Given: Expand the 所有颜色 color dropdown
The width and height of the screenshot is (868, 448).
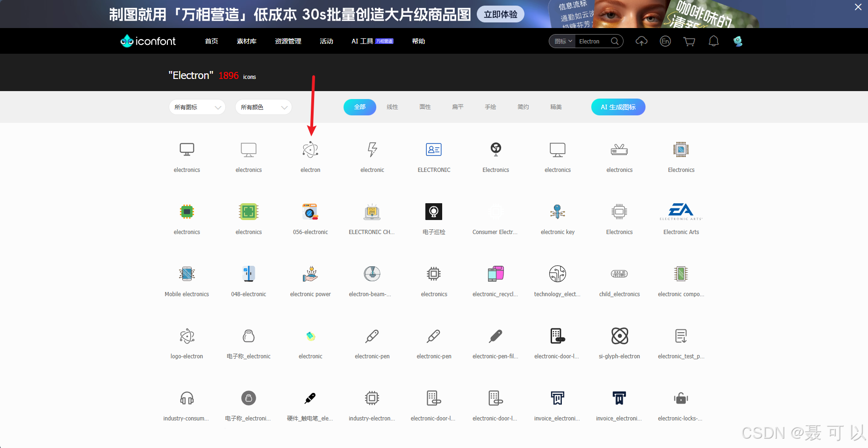Looking at the screenshot, I should 263,107.
